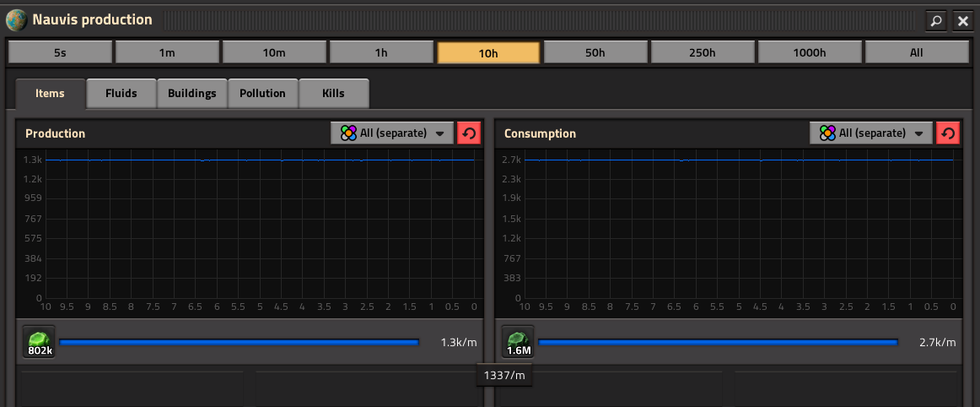
Task: Switch to the Pollution tab
Action: pos(262,93)
